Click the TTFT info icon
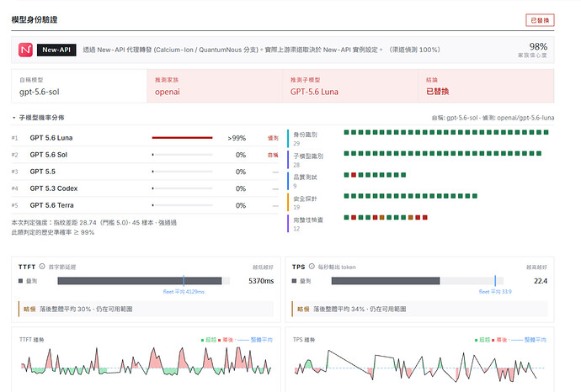The image size is (581, 392). (42, 267)
